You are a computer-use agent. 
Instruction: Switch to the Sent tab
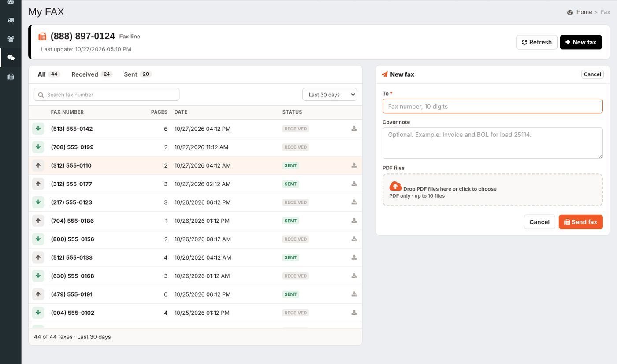click(138, 74)
